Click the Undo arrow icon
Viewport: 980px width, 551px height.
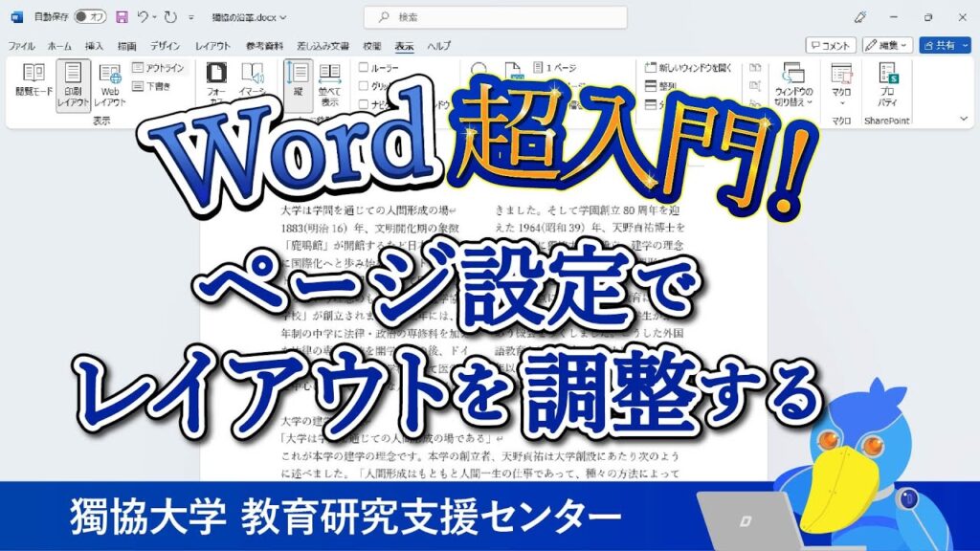143,17
